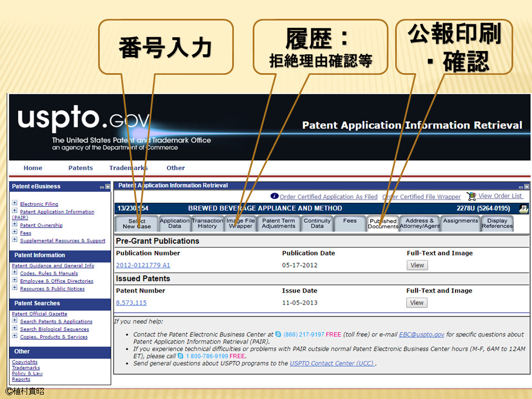Expand the Fees sidebar item
The width and height of the screenshot is (532, 399).
(x=14, y=232)
